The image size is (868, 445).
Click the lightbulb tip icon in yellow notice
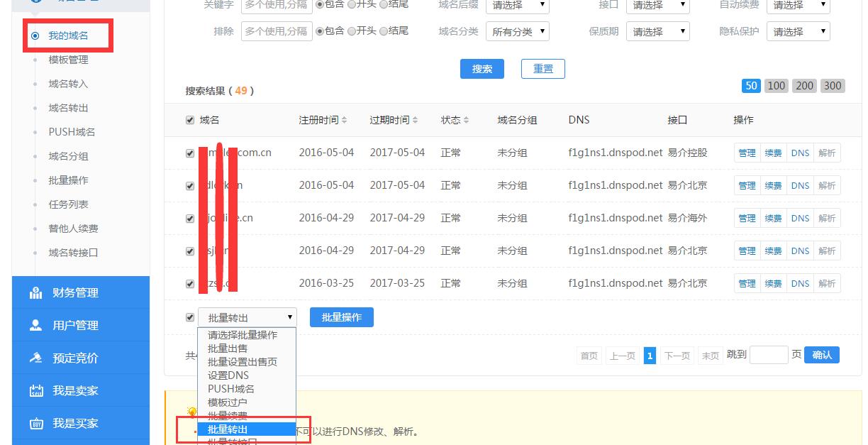(191, 412)
